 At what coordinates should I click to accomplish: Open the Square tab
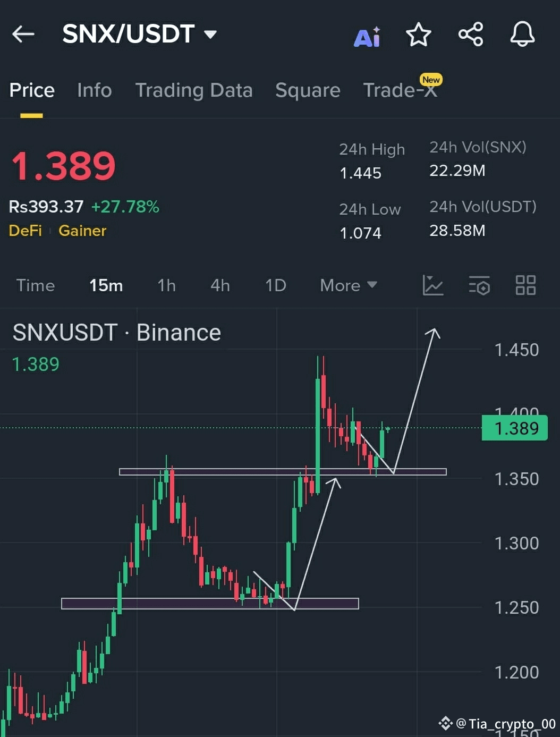[x=308, y=90]
